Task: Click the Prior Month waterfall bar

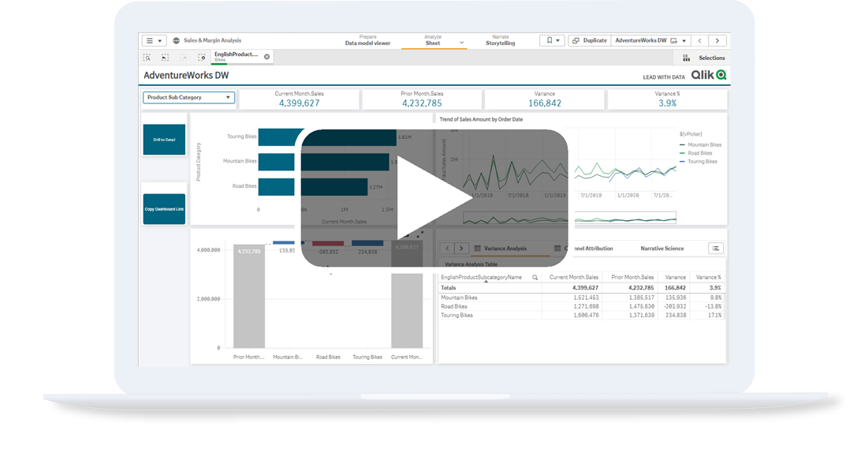Action: (248, 296)
